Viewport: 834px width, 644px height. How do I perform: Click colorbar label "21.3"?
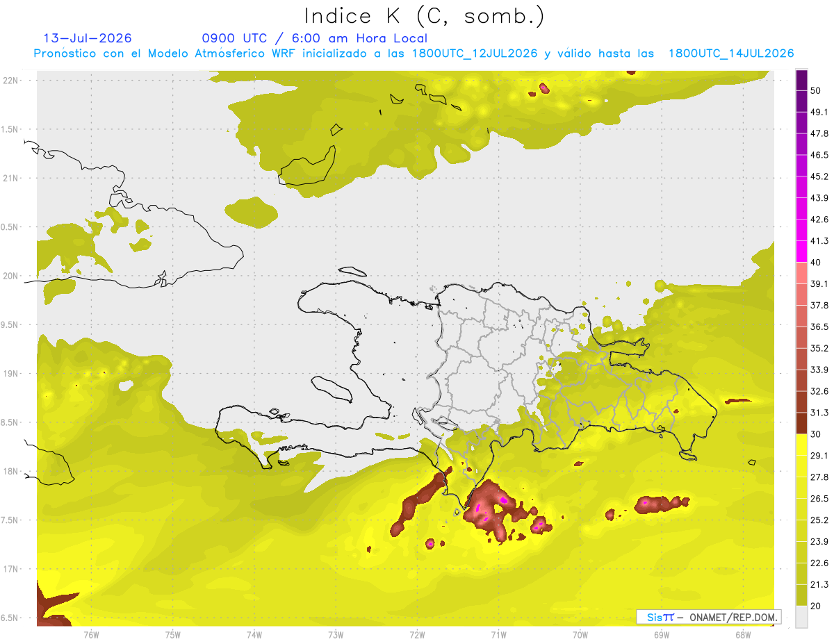coord(819,585)
